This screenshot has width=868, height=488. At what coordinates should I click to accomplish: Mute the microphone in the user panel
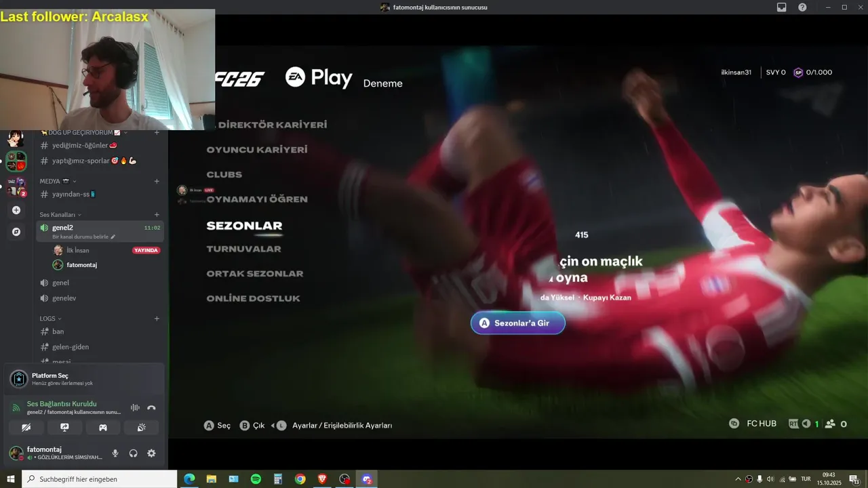pos(115,453)
